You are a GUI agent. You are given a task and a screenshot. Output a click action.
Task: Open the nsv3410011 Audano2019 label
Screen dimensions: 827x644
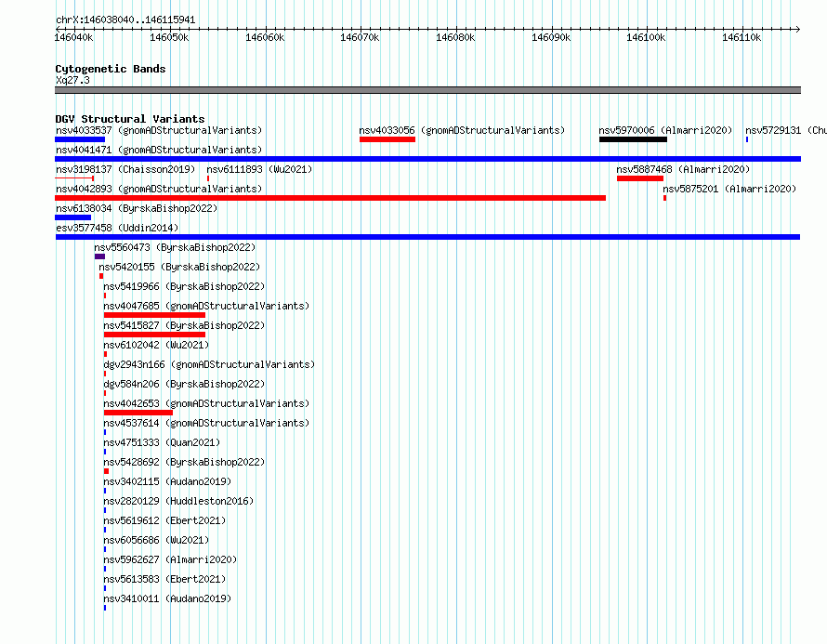167,598
